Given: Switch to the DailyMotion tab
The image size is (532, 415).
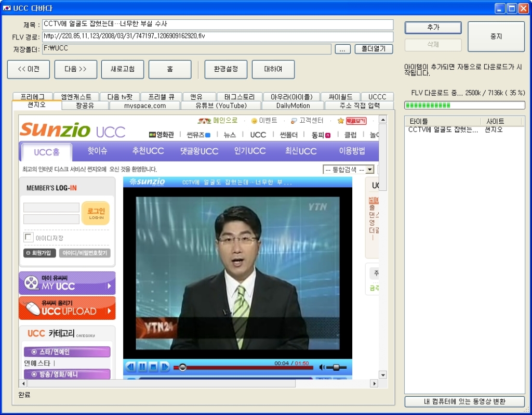Looking at the screenshot, I should click(x=293, y=106).
